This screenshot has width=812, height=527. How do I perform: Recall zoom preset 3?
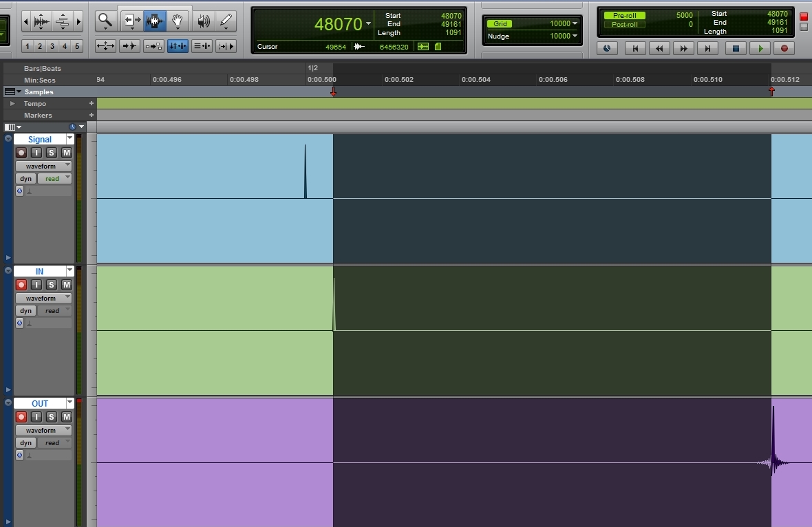point(52,46)
